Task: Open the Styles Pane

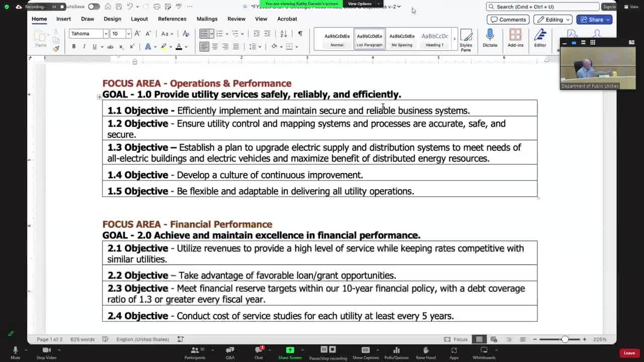Action: pyautogui.click(x=466, y=40)
